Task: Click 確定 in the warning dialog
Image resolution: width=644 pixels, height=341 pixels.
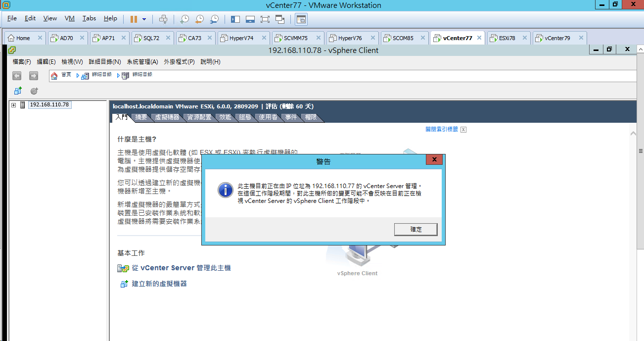Action: click(x=416, y=230)
